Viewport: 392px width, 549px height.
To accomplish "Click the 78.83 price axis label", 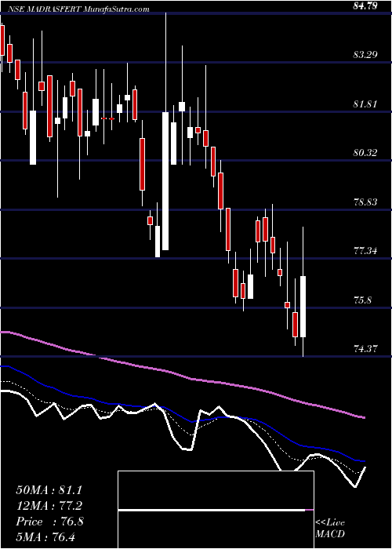I will [x=365, y=202].
